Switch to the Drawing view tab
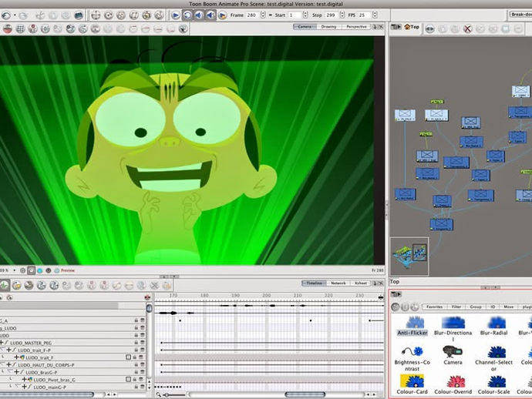The image size is (532, 399). click(328, 27)
